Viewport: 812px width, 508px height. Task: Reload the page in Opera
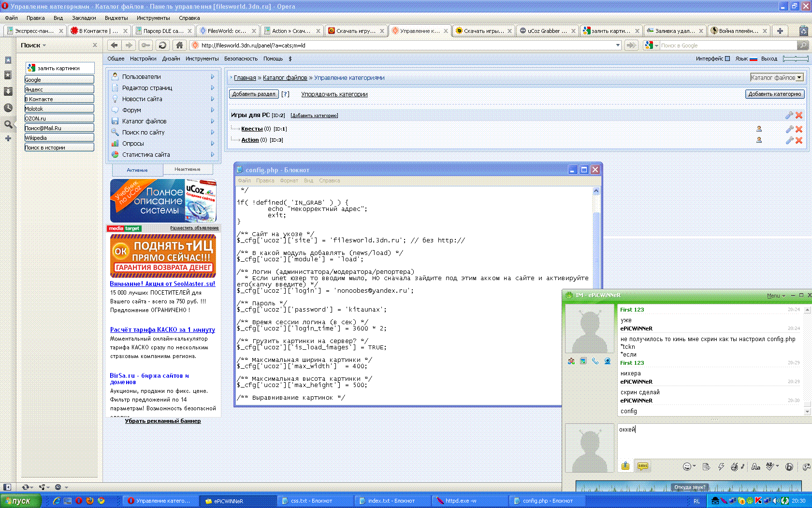(162, 45)
